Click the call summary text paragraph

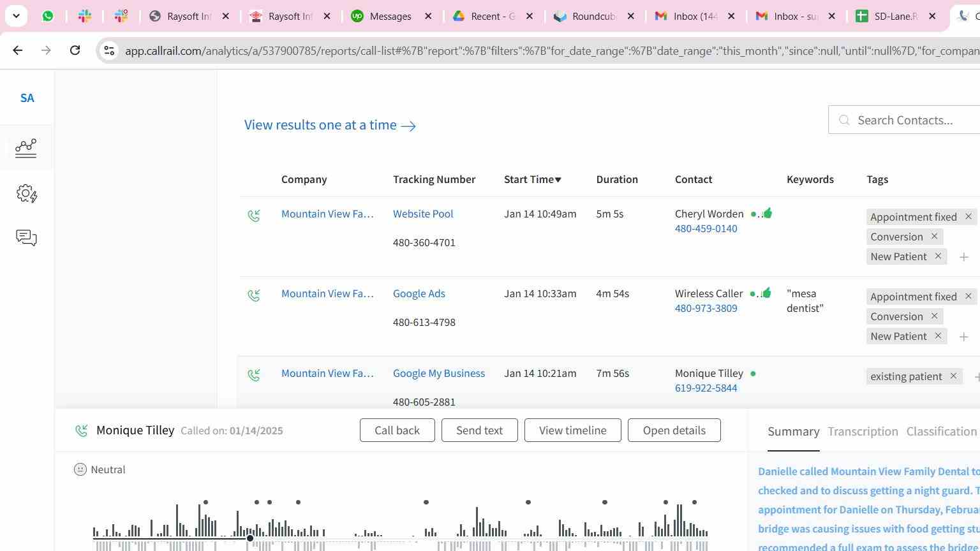tap(869, 508)
